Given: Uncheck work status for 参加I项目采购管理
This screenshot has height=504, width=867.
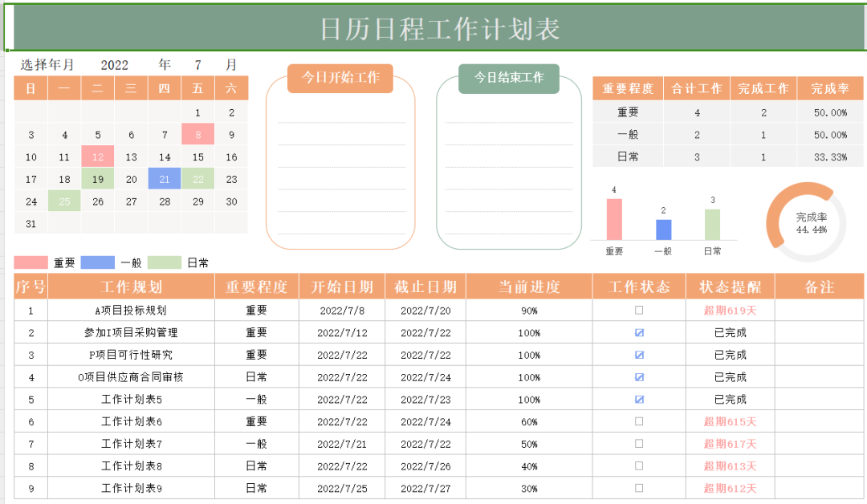Looking at the screenshot, I should [639, 333].
